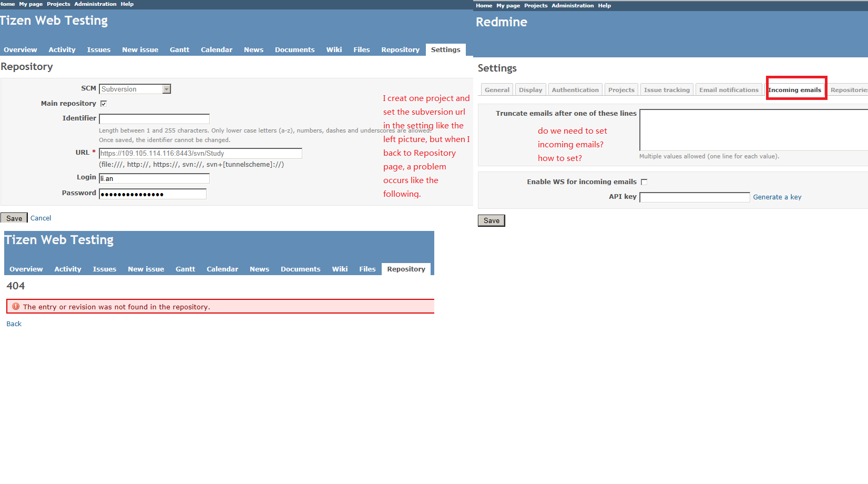Open Calendar tab in top project menu
Screen dimensions: 868x484
[216, 49]
